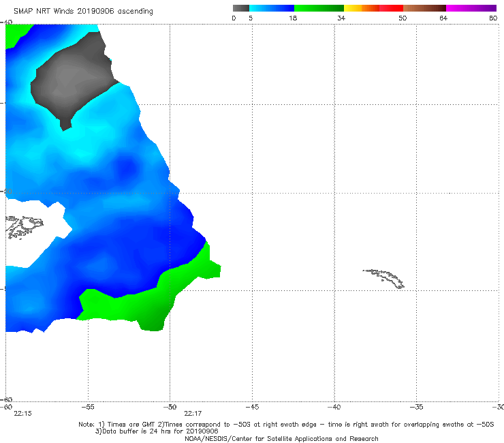Click the brown 50–64 color bar segment
504x443 pixels.
pyautogui.click(x=424, y=8)
